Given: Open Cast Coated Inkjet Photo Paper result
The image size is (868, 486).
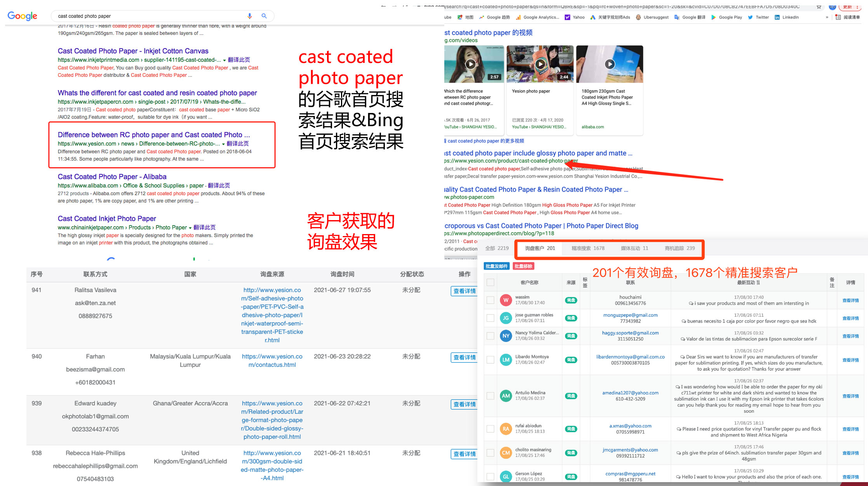Looking at the screenshot, I should (107, 219).
